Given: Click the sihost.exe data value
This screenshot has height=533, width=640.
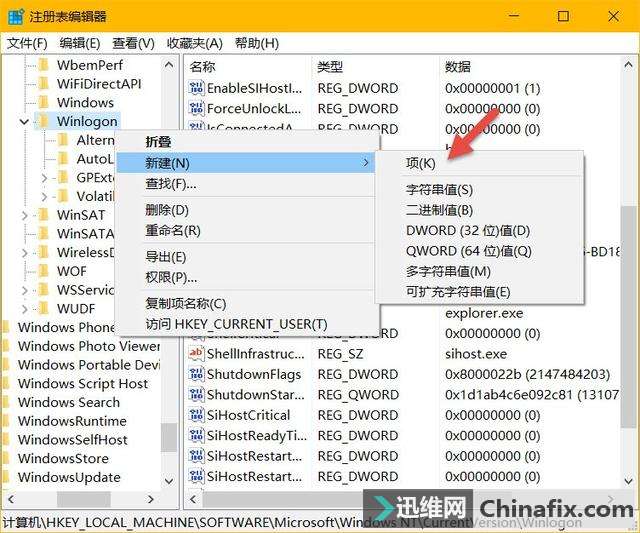Looking at the screenshot, I should click(x=476, y=353).
